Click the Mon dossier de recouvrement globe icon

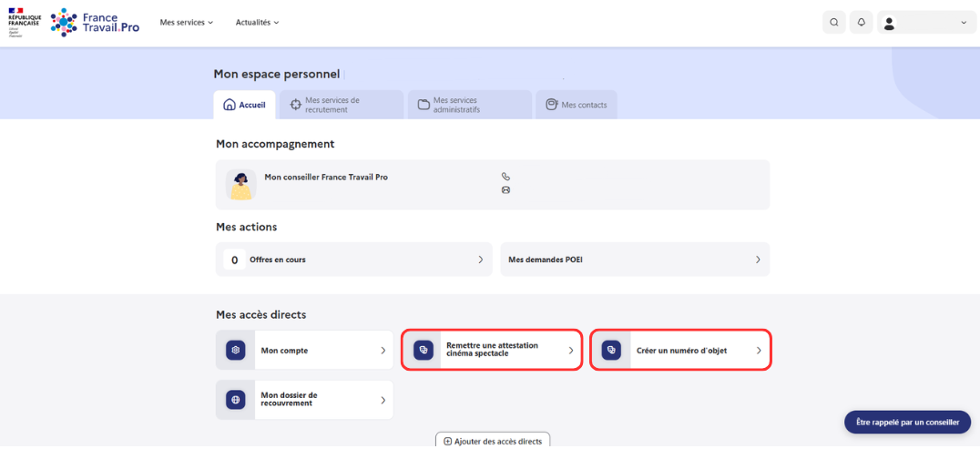click(x=236, y=400)
